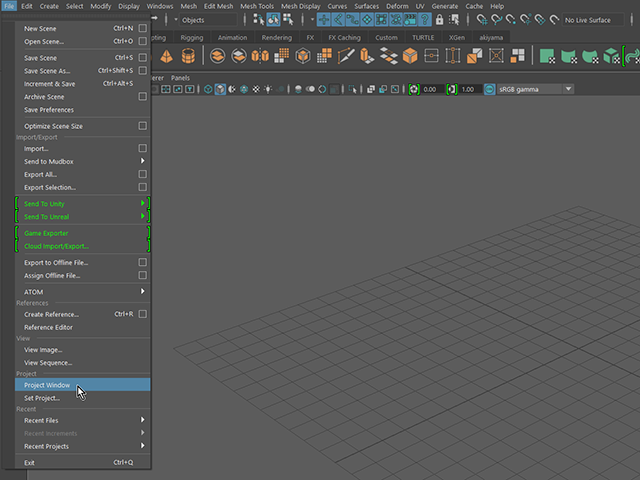Viewport: 640px width, 480px height.
Task: Choose Set Project from File menu
Action: [82, 398]
